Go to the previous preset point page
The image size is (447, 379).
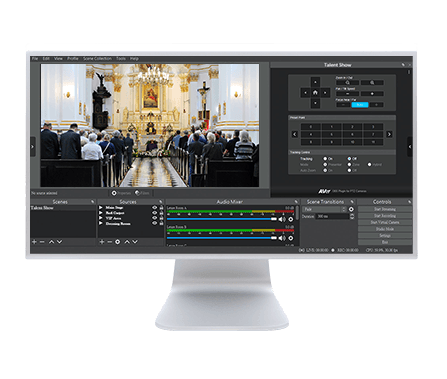(295, 134)
